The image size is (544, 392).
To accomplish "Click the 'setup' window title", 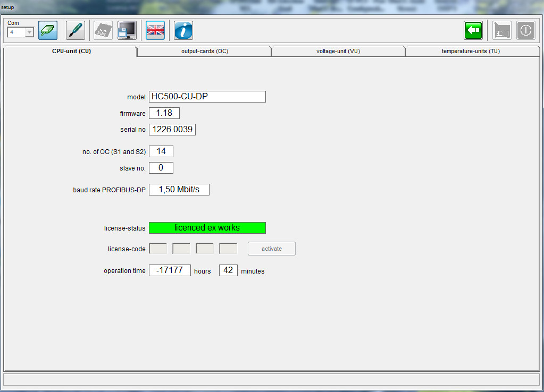I will click(7, 7).
